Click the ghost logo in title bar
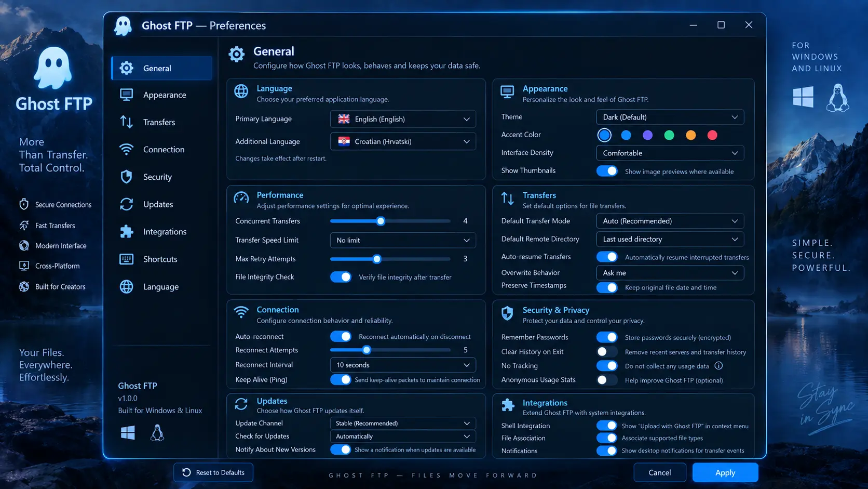The width and height of the screenshot is (868, 489). 123,25
